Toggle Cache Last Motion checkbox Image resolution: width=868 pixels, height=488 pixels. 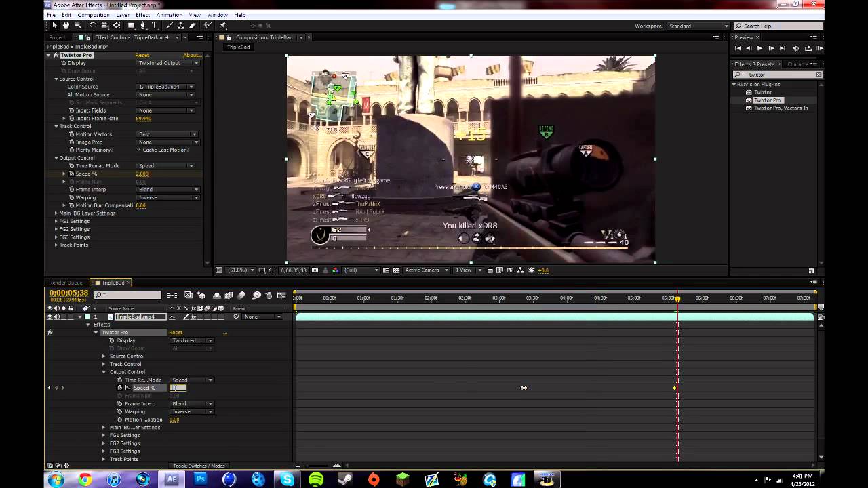pyautogui.click(x=139, y=150)
